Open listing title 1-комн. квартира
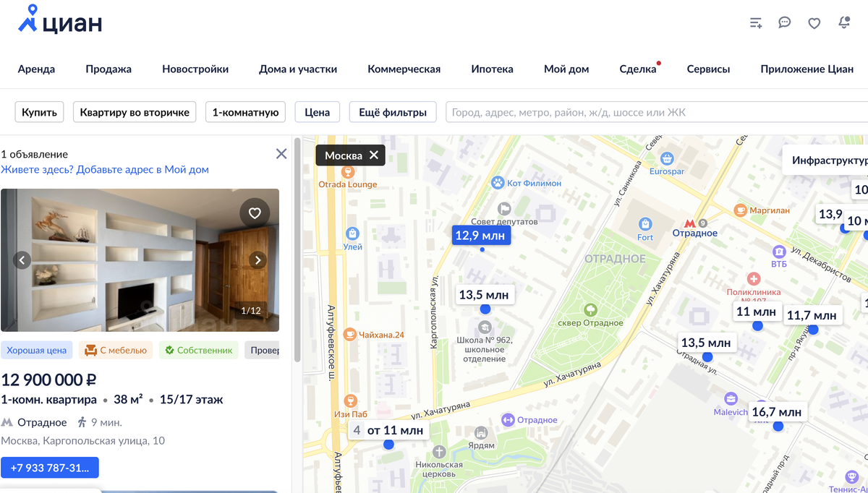Image resolution: width=868 pixels, height=493 pixels. click(x=49, y=400)
